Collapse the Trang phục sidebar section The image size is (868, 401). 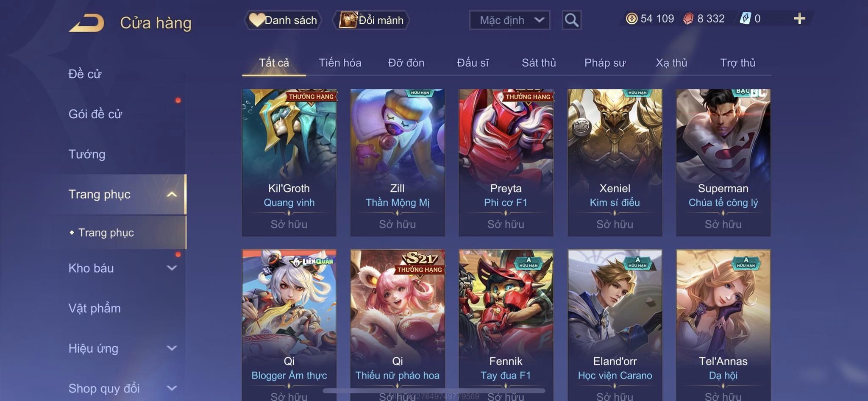[x=171, y=194]
